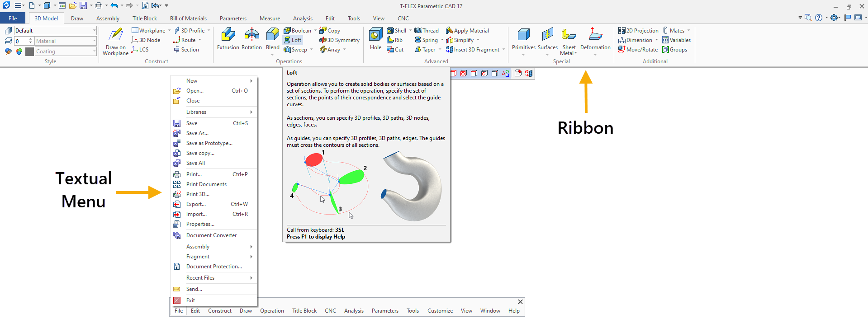Click Print 3D... in the menu
This screenshot has width=868, height=323.
pos(214,194)
